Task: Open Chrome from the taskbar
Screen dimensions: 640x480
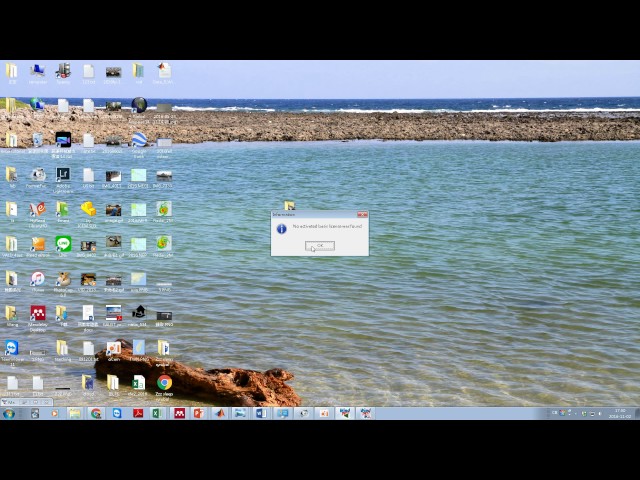Action: pos(96,413)
